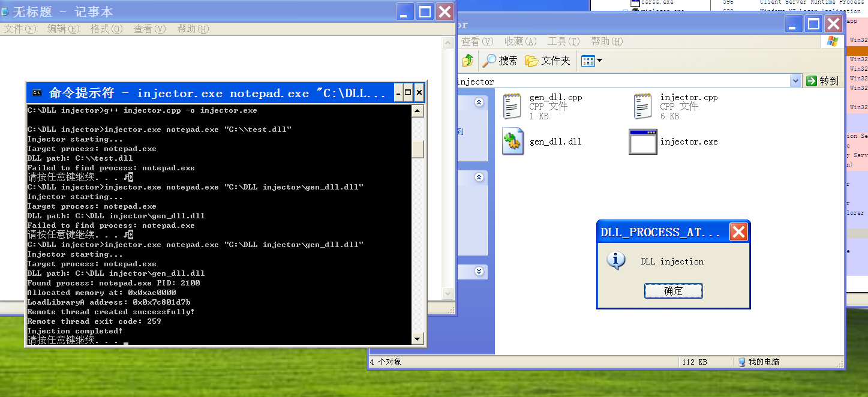Collapse the first side panel chevron in Explorer
This screenshot has width=868, height=397.
click(x=479, y=103)
